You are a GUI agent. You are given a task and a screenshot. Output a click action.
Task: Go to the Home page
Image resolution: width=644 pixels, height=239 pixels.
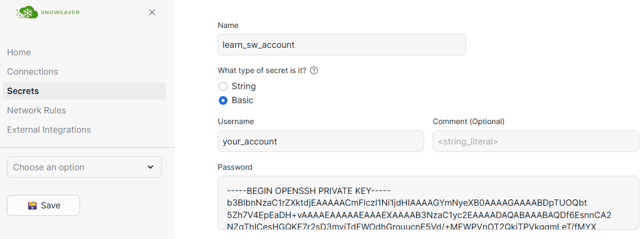point(19,52)
